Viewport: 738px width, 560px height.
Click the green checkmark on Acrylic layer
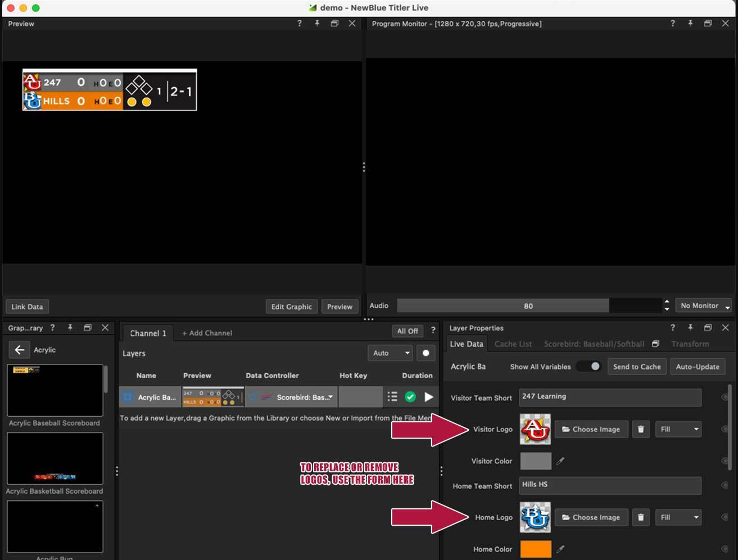410,397
